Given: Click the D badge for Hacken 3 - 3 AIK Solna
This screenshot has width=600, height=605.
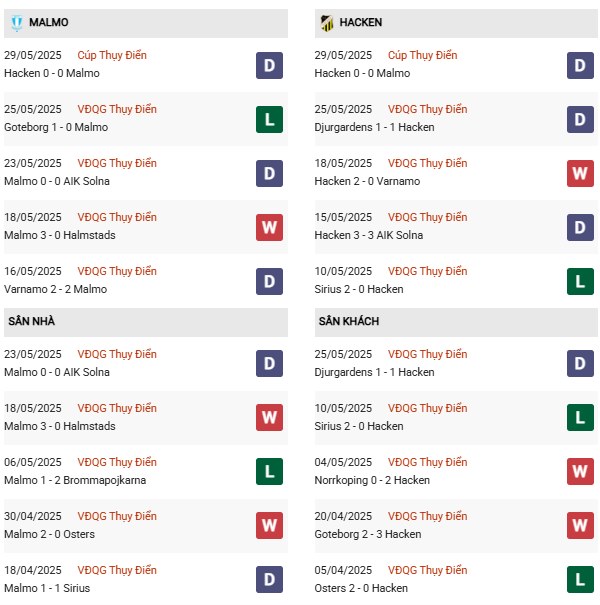Looking at the screenshot, I should (581, 227).
